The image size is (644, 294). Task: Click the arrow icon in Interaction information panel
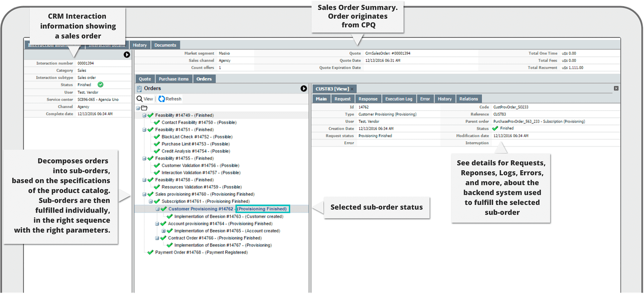(127, 55)
